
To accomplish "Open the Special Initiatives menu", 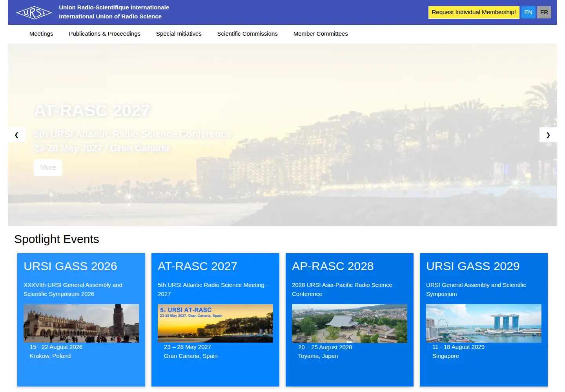I will click(179, 34).
